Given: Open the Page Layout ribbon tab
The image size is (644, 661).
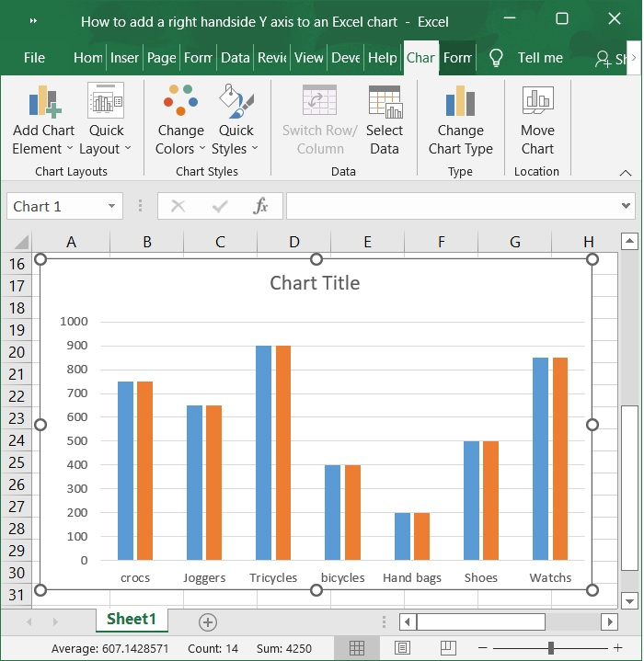Looking at the screenshot, I should (x=161, y=58).
